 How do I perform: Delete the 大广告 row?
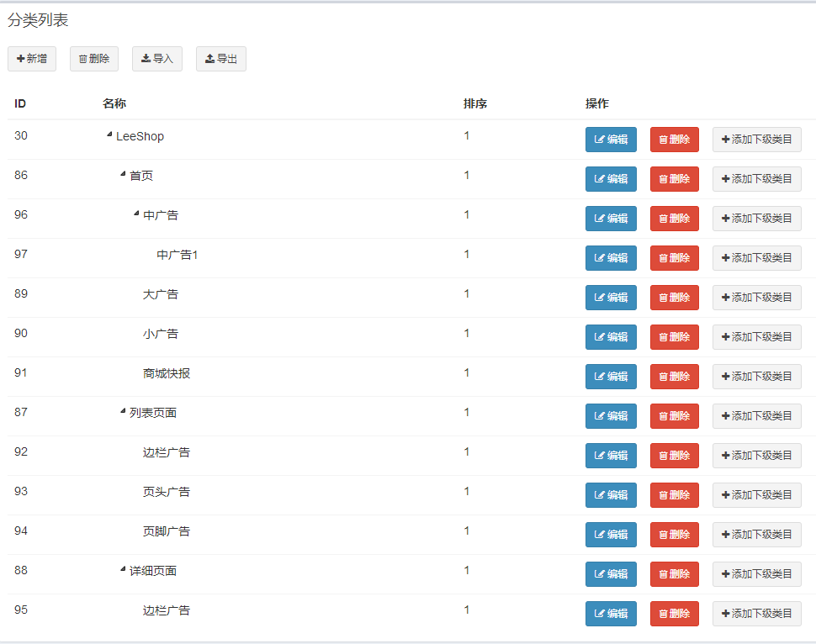[675, 298]
